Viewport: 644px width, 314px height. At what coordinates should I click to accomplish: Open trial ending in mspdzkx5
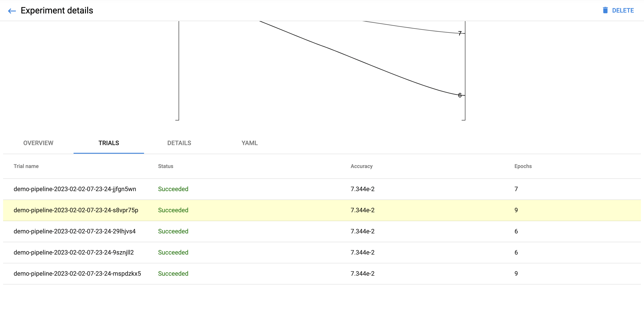pos(77,273)
